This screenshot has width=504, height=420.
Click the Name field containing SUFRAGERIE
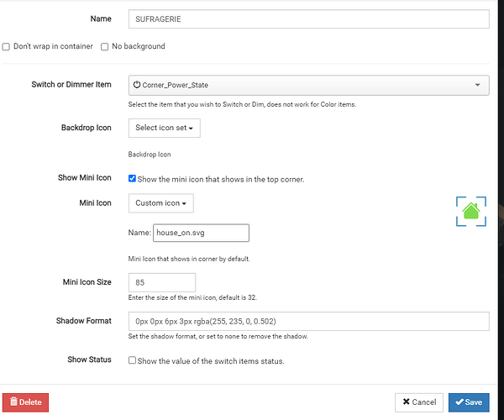308,19
